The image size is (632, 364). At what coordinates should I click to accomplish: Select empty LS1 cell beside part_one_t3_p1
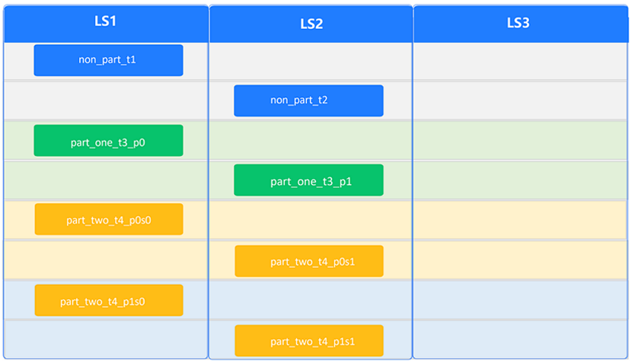coord(106,180)
